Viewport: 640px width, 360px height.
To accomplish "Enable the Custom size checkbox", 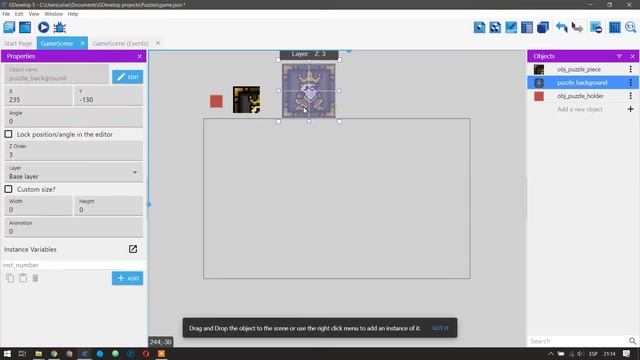I will pos(9,189).
